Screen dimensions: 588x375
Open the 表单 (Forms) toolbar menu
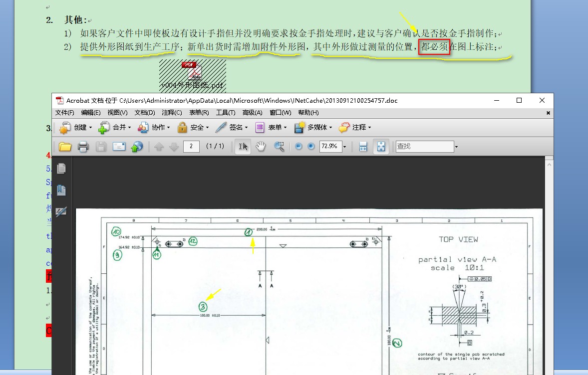[x=271, y=127]
